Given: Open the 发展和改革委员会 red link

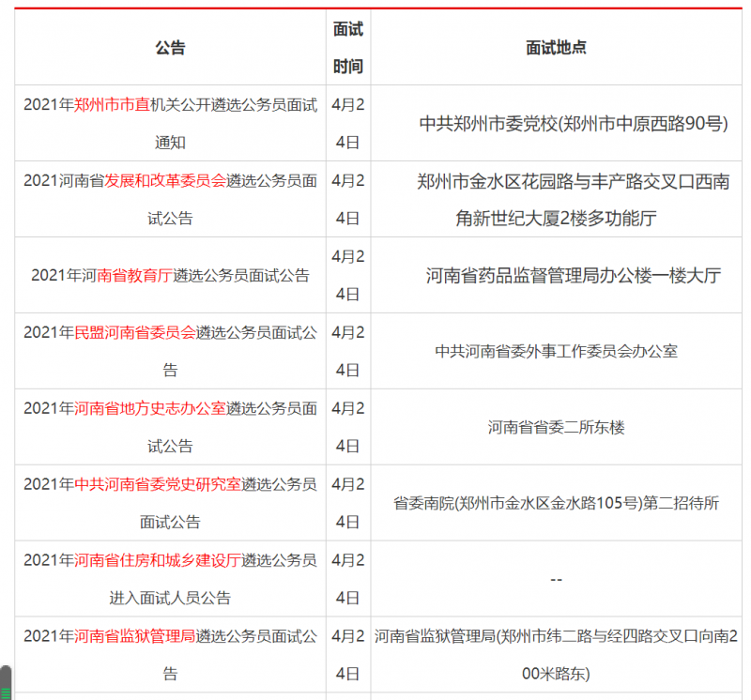Looking at the screenshot, I should point(165,180).
